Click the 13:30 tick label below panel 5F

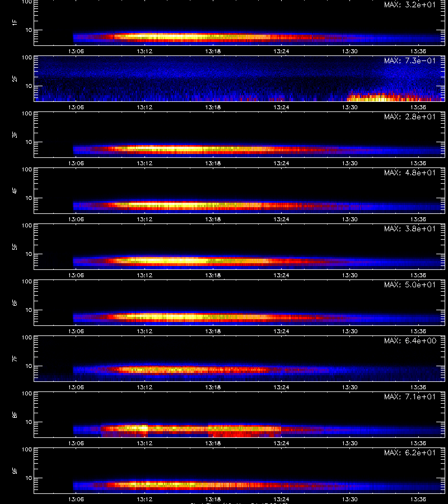[349, 275]
